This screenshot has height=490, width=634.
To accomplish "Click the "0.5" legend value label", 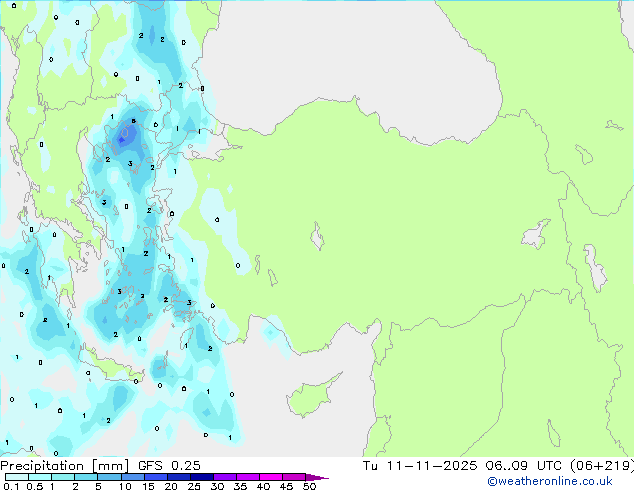I will pos(35,486).
